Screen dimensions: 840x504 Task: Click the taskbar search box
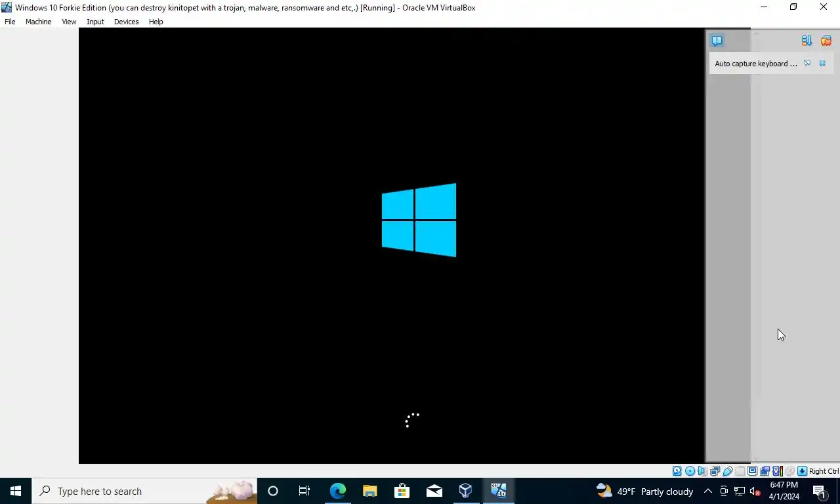tap(144, 491)
